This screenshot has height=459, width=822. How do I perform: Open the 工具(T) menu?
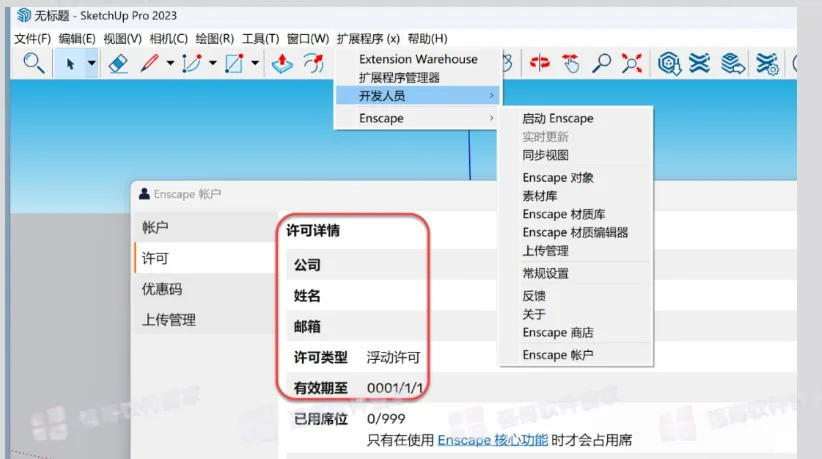click(x=260, y=39)
